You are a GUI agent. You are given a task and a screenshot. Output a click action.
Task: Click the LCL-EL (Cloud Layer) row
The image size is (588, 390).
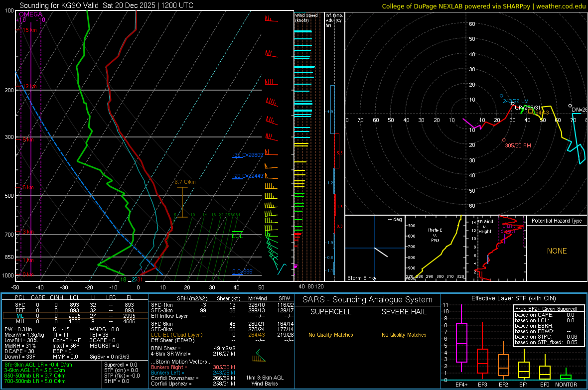click(222, 335)
